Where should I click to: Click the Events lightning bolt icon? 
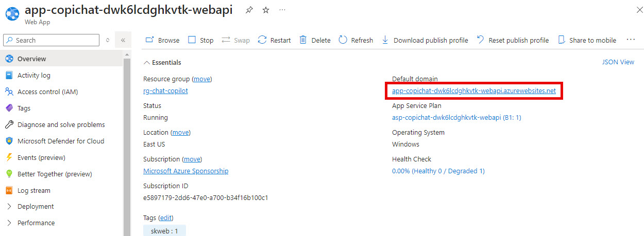coord(9,157)
